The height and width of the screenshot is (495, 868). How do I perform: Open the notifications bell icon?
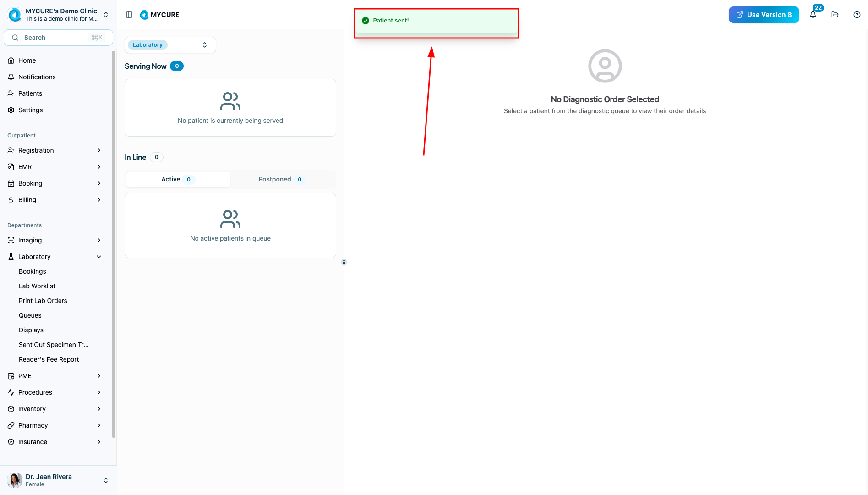813,15
